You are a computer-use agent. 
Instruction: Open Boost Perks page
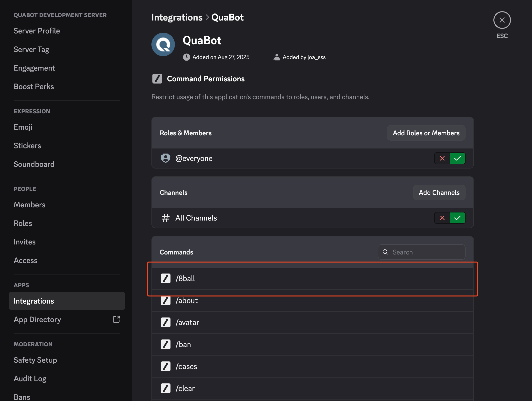[67, 86]
